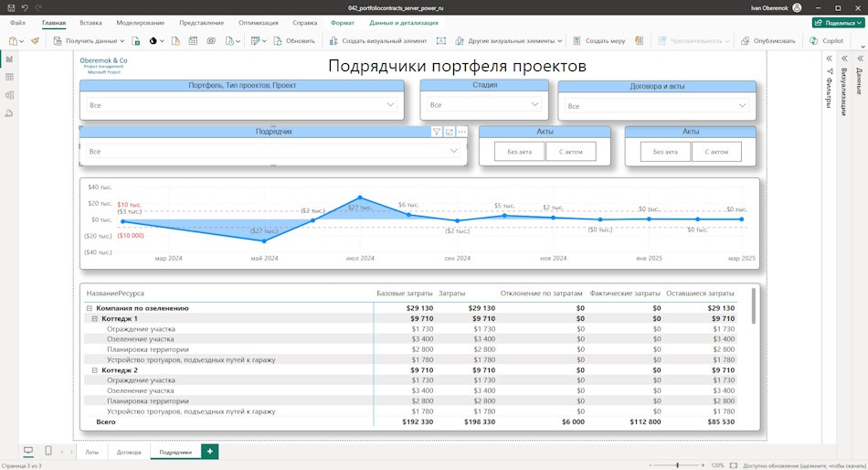Click the green Поделиться button
Image resolution: width=868 pixels, height=470 pixels.
839,23
